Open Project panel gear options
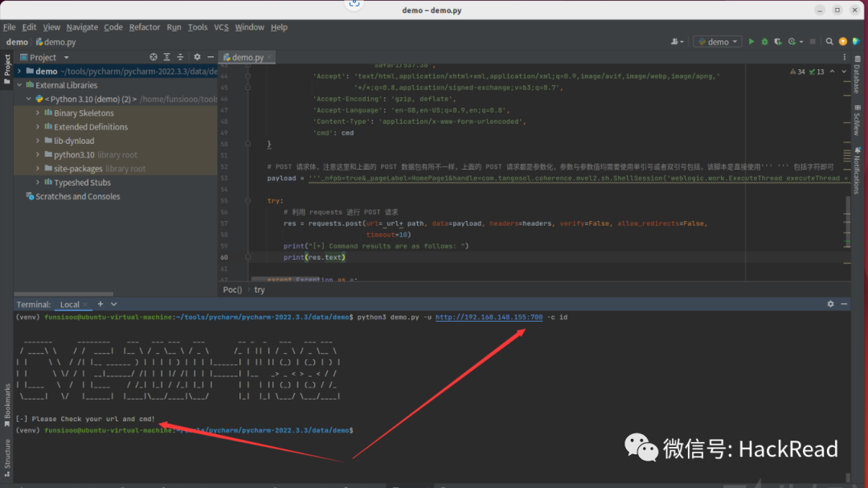 coord(197,57)
